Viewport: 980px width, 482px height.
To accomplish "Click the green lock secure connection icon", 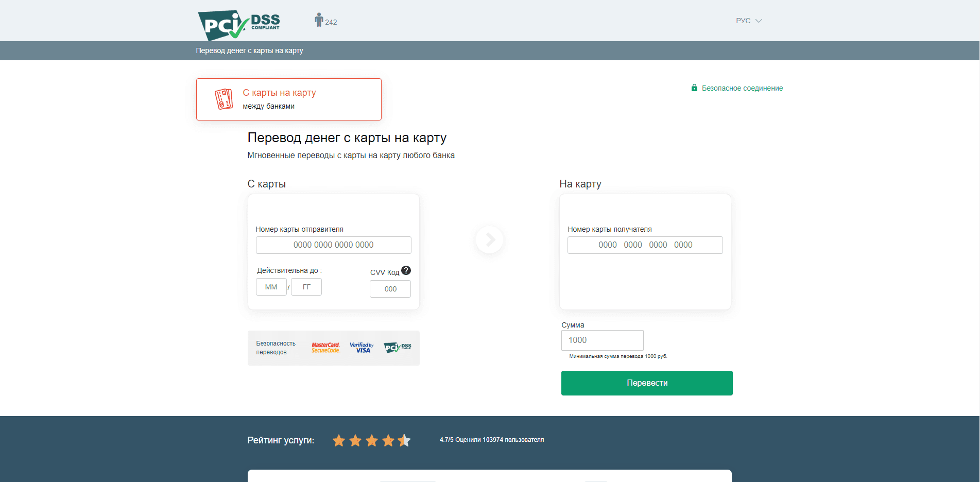I will point(694,88).
